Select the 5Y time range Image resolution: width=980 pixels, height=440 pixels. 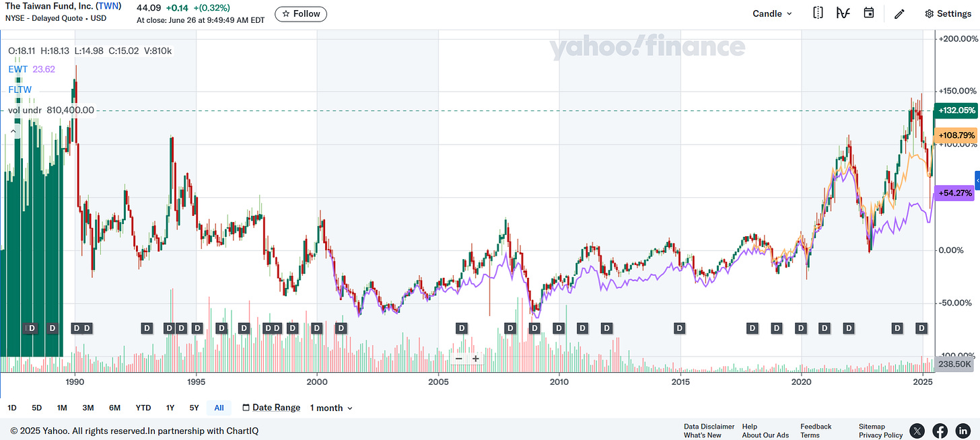tap(195, 408)
